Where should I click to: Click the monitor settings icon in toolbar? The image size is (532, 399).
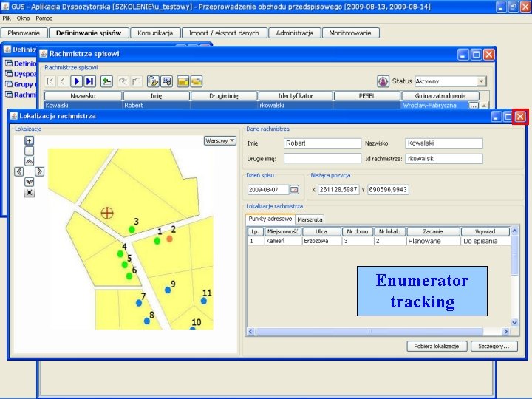(x=166, y=81)
